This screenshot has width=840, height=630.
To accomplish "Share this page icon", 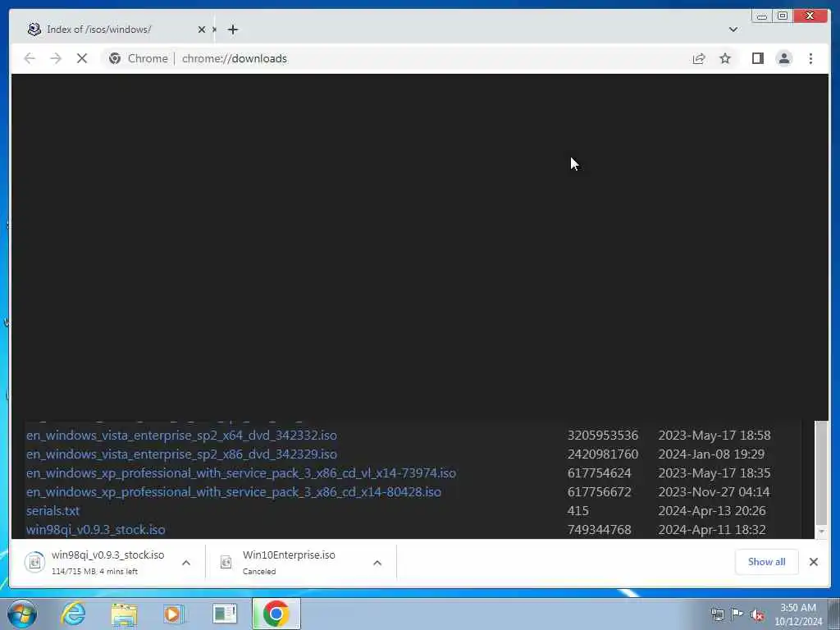I will (699, 58).
